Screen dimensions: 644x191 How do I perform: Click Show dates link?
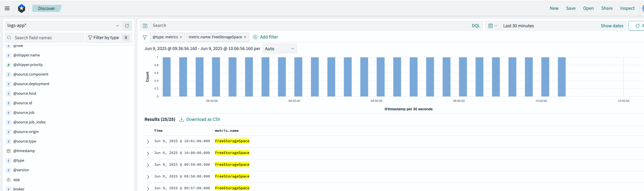point(612,26)
